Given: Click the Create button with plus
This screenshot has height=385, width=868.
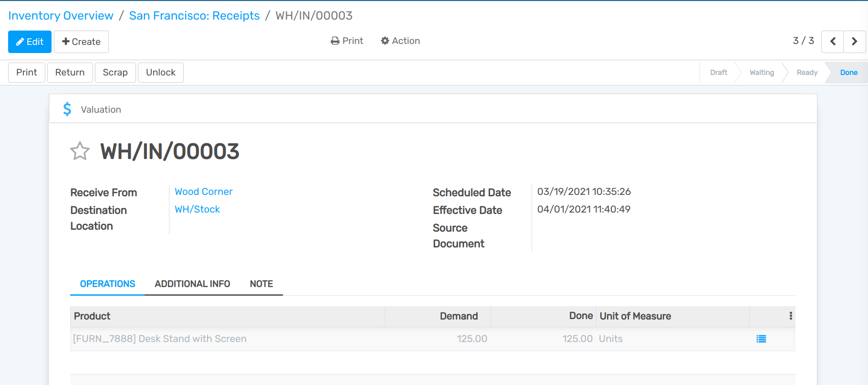Looking at the screenshot, I should (81, 42).
